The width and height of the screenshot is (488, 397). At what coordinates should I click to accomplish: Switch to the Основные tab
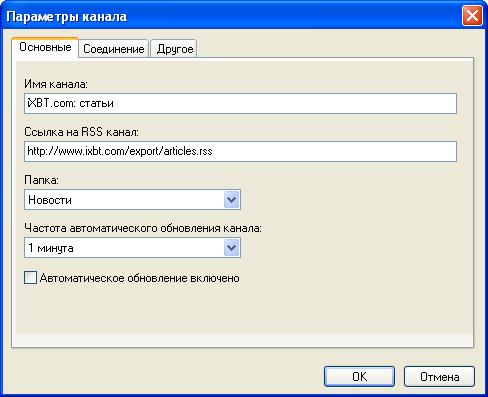45,47
